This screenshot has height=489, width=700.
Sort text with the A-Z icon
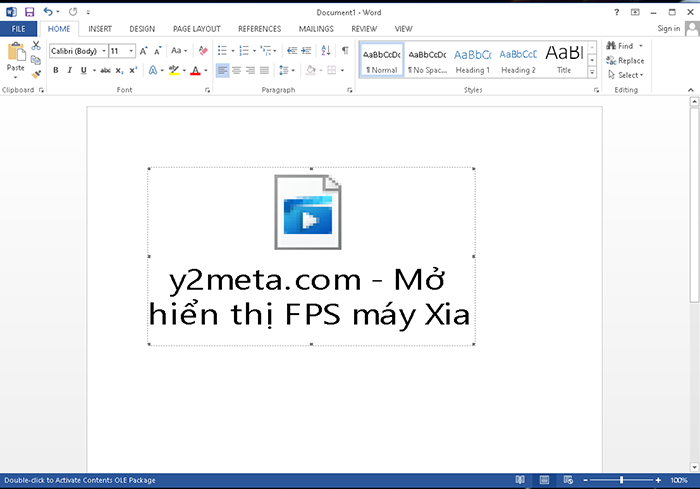tap(326, 50)
